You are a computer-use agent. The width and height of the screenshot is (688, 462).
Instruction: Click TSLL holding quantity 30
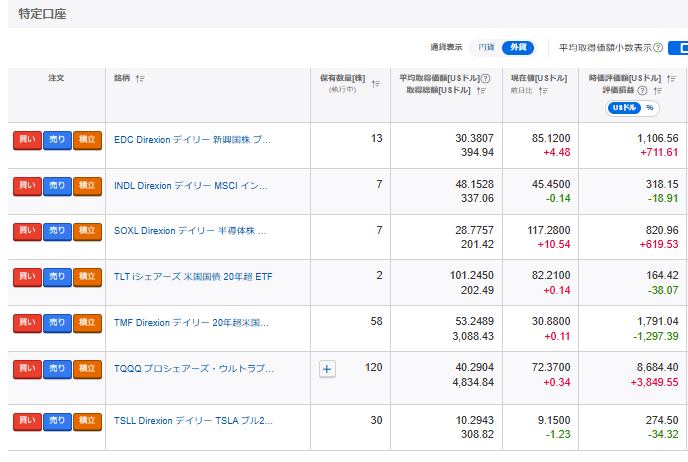point(376,420)
